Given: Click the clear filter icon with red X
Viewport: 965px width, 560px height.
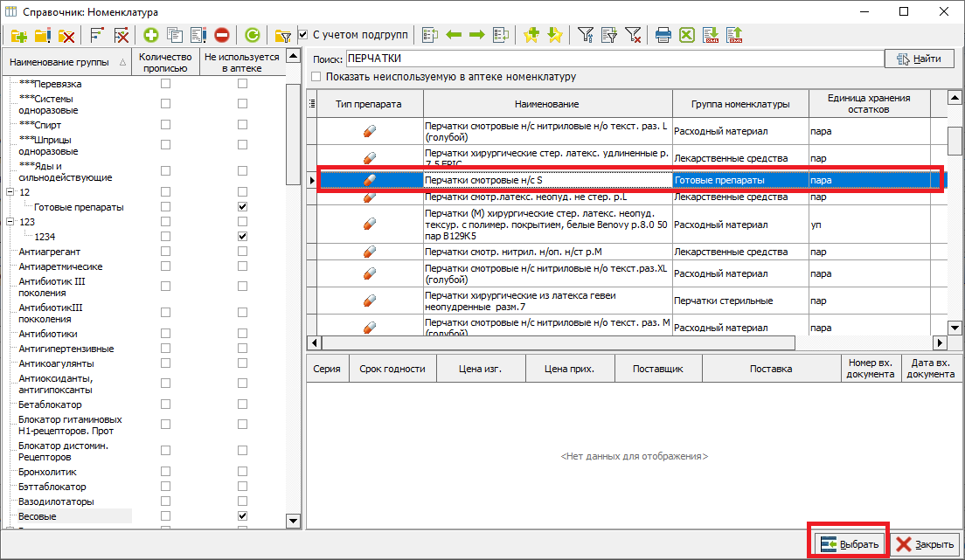Looking at the screenshot, I should (633, 35).
